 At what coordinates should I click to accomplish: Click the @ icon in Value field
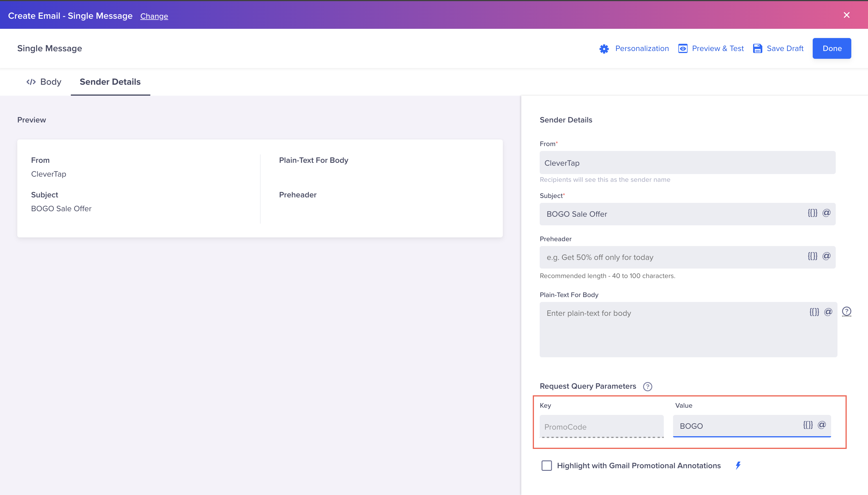pyautogui.click(x=821, y=425)
